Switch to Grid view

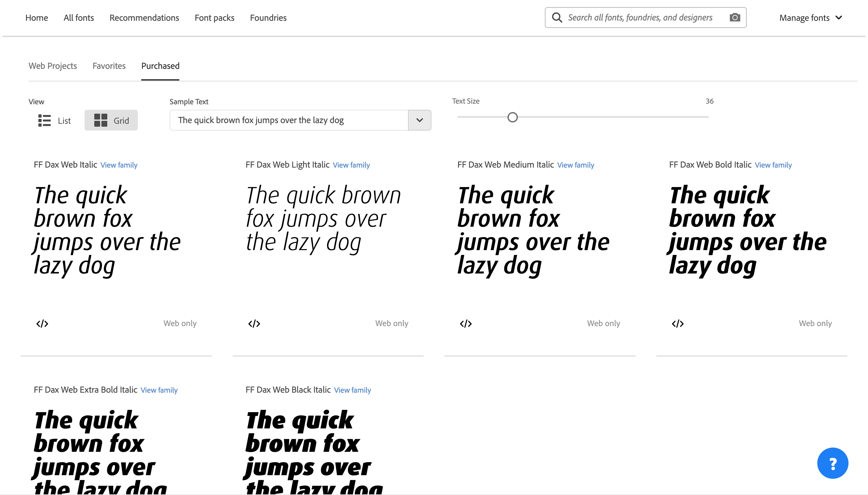(111, 121)
